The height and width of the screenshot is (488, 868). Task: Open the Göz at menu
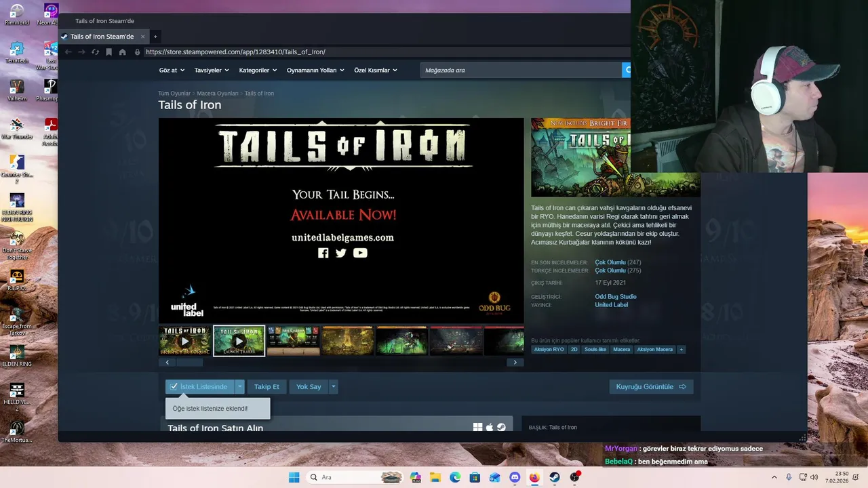click(171, 70)
